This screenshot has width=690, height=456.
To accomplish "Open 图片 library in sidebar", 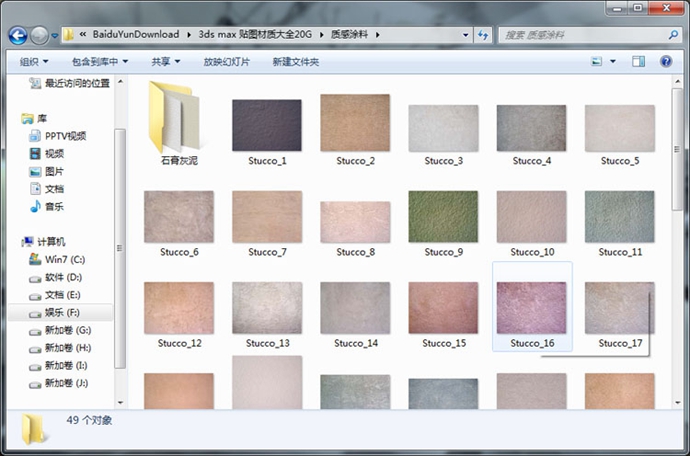I will (47, 171).
